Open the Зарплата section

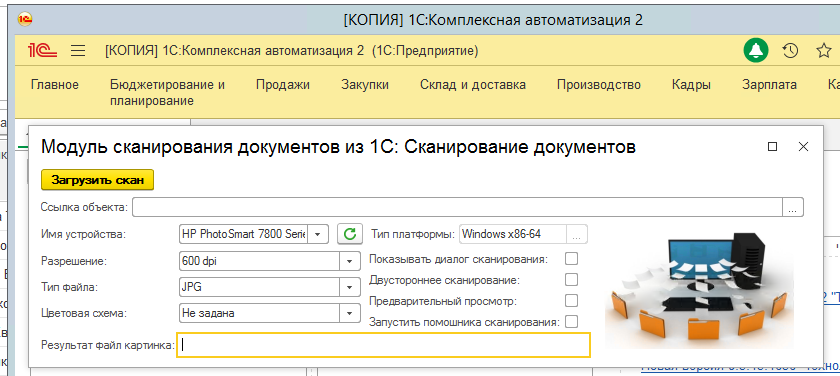769,85
